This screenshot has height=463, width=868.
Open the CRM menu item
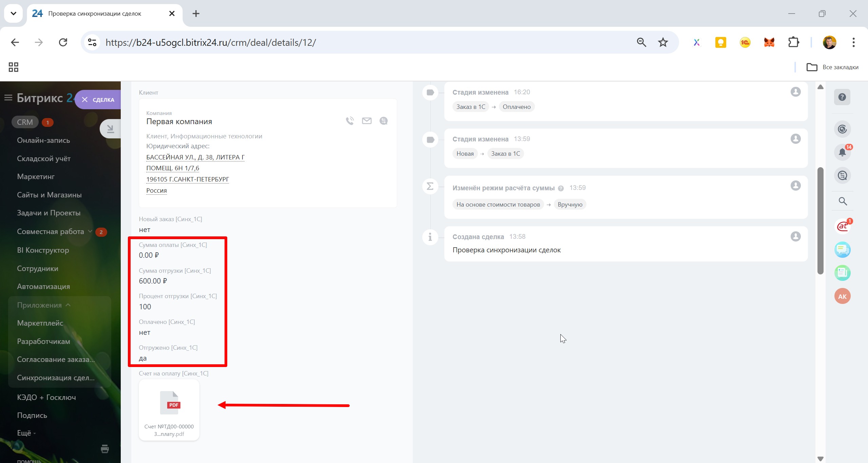coord(25,122)
